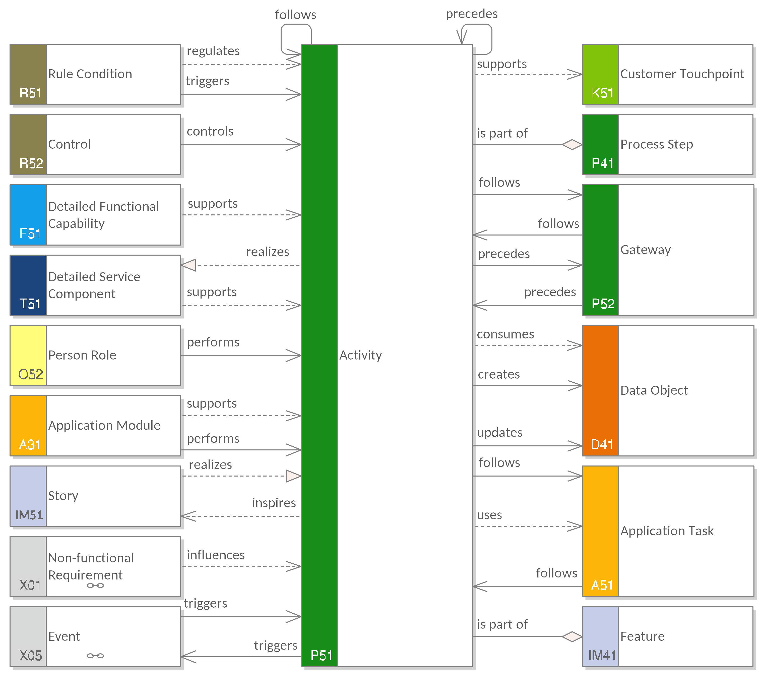The image size is (764, 700).
Task: Click link icon in Event box
Action: click(95, 656)
